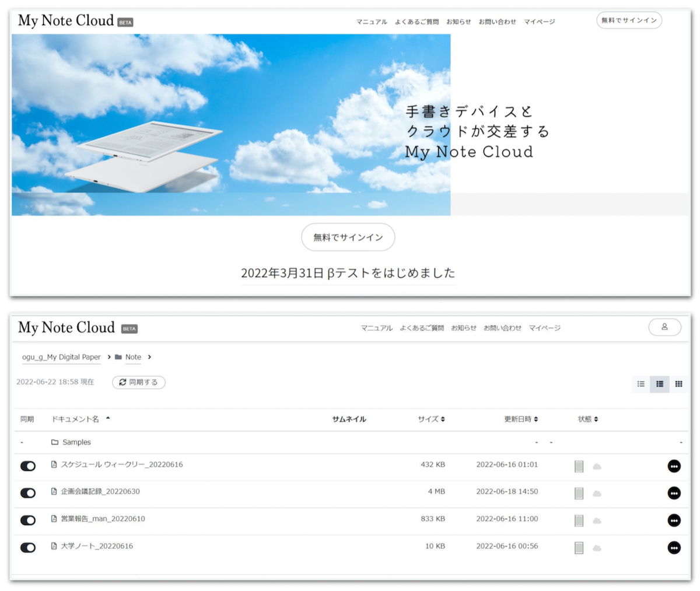Click device status icon for 営業報告_man_20220610

[579, 520]
